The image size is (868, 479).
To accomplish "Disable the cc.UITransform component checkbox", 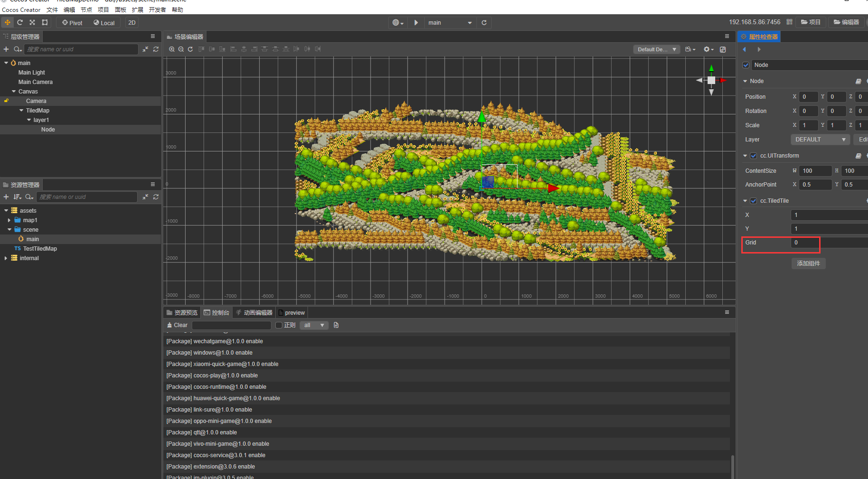I will 754,156.
